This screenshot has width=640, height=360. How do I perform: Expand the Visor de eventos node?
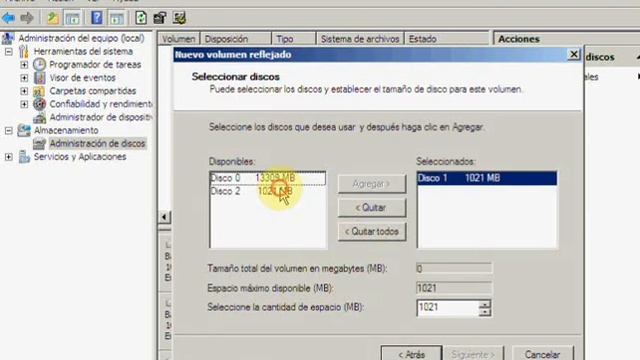tap(24, 78)
